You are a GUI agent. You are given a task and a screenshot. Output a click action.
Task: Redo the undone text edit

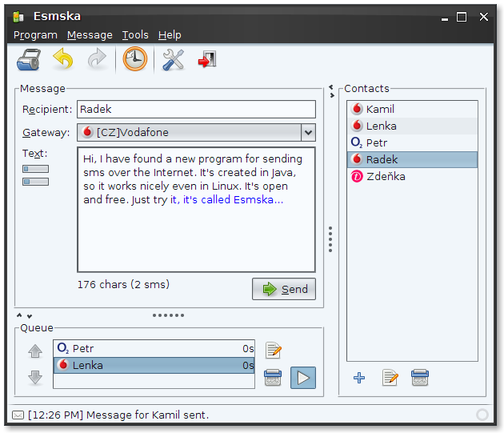coord(97,59)
